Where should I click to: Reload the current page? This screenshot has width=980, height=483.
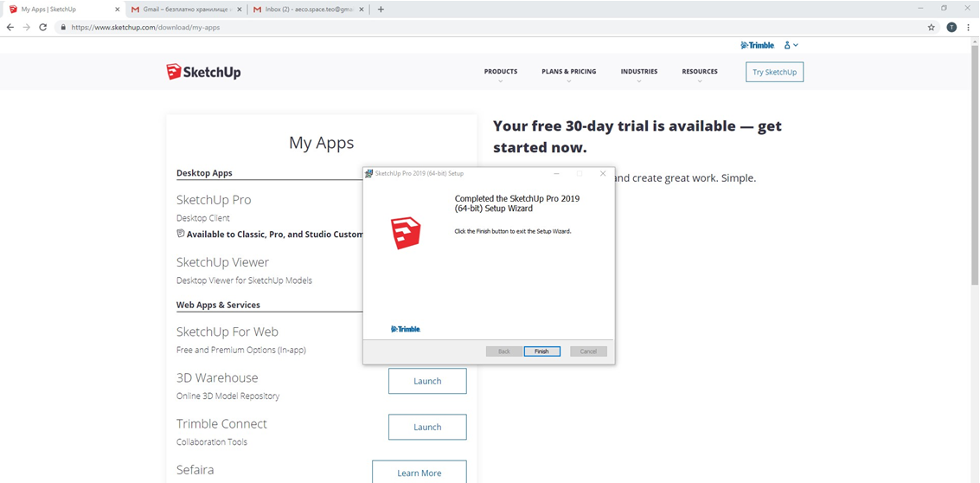[43, 28]
